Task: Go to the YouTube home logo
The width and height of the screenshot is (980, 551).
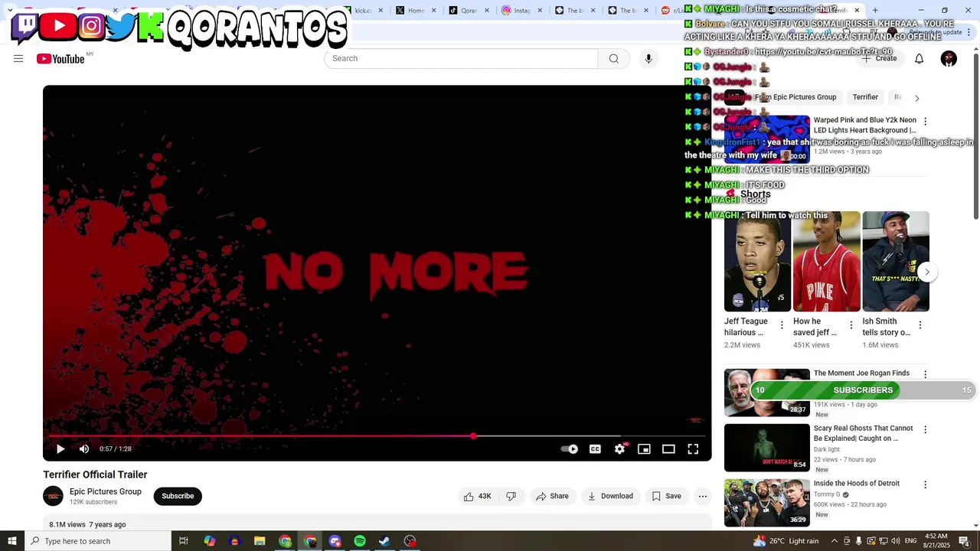Action: [60, 59]
